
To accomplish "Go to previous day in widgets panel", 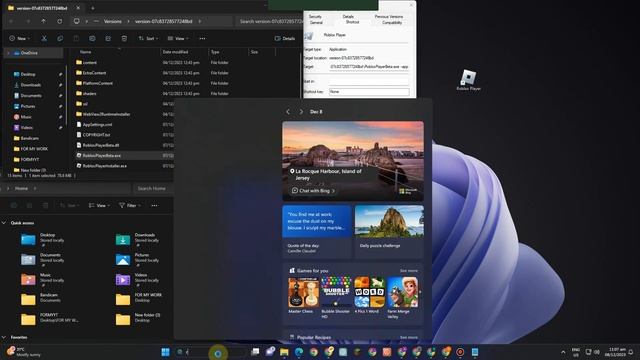I will pos(288,111).
